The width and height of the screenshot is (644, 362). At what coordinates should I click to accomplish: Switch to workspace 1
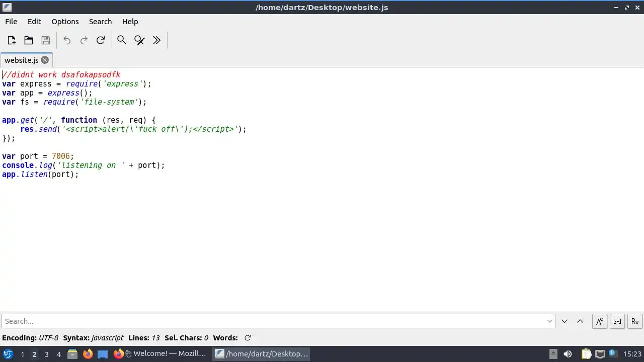click(x=22, y=354)
